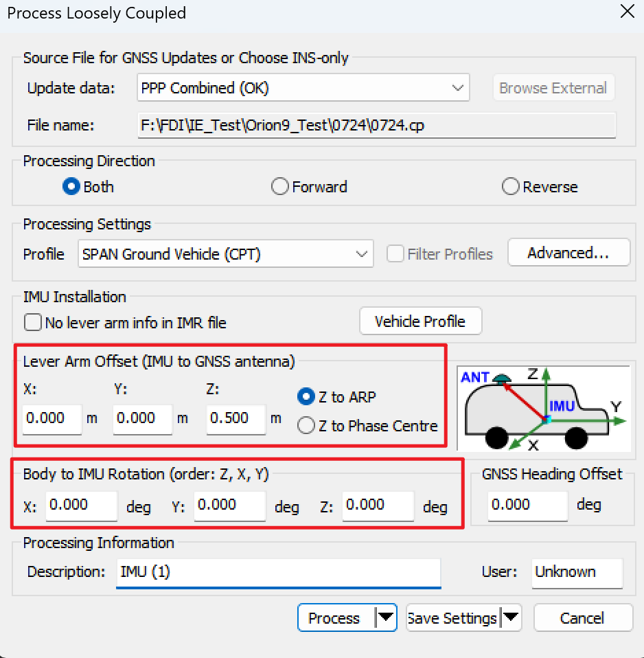Click the Body to IMU Rotation Y field

229,506
